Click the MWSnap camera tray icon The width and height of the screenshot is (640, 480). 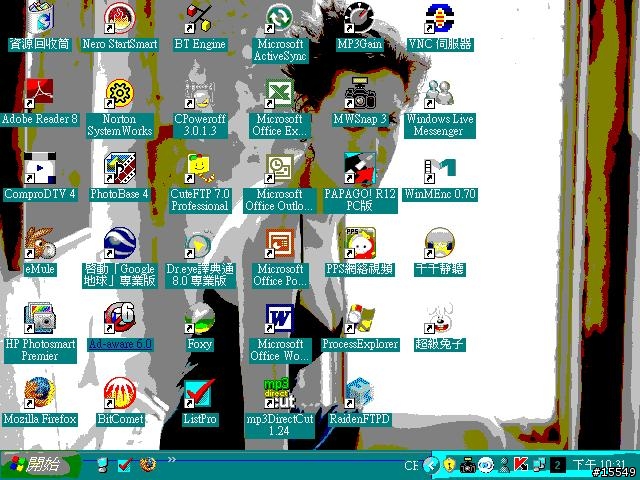click(x=467, y=465)
